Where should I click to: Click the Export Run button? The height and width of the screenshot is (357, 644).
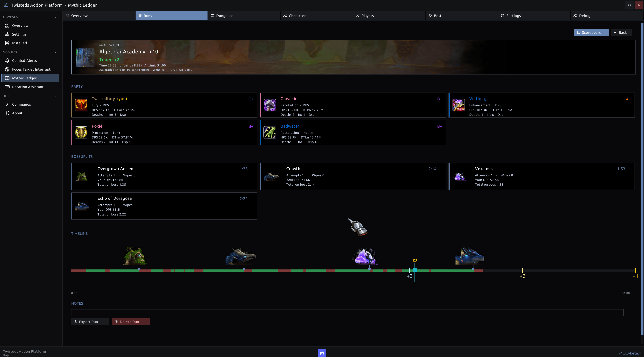[x=90, y=322]
